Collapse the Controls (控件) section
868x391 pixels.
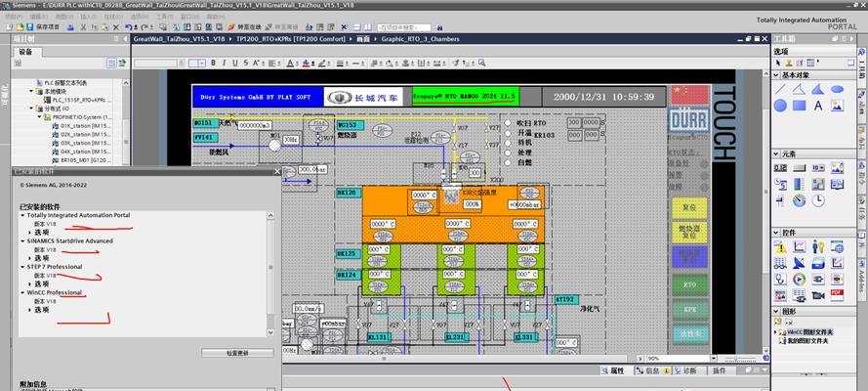point(776,233)
